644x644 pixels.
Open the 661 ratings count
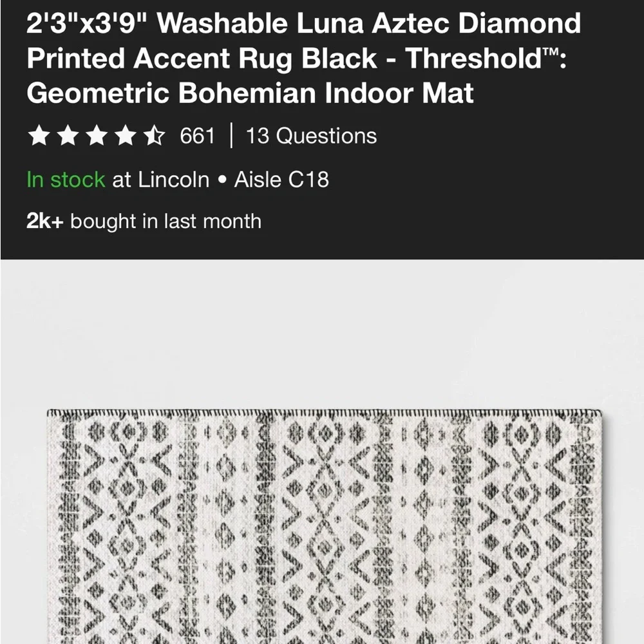click(x=197, y=136)
